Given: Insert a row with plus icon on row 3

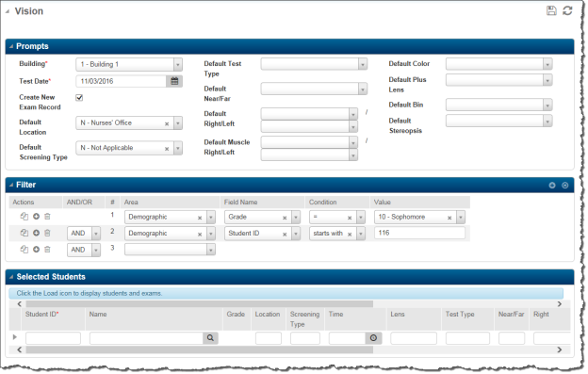Looking at the screenshot, I should (36, 250).
